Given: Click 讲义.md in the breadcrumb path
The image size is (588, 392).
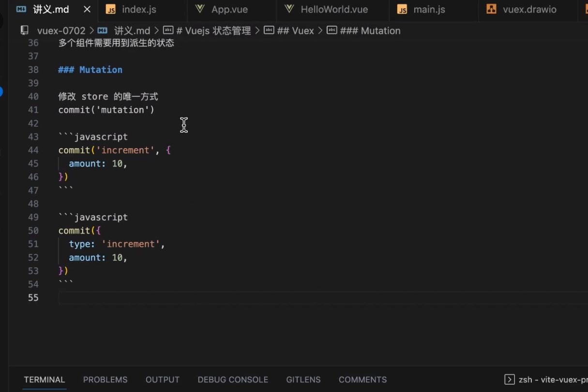Looking at the screenshot, I should (x=132, y=30).
